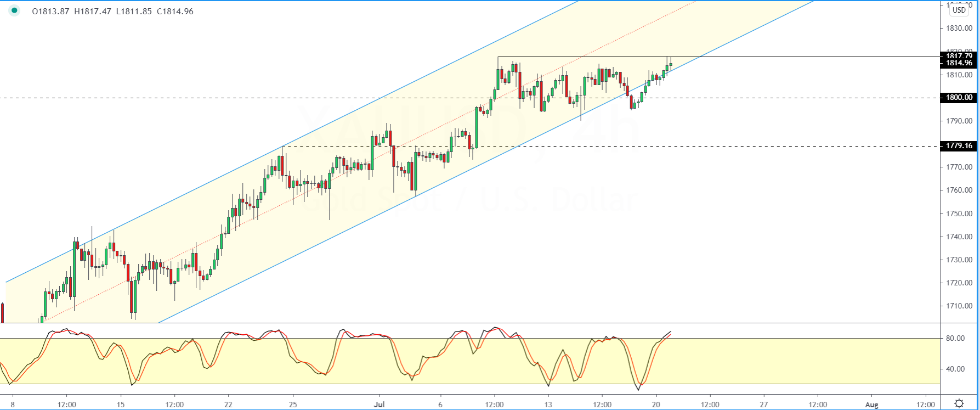
Task: Click the green market status dot
Action: click(13, 10)
